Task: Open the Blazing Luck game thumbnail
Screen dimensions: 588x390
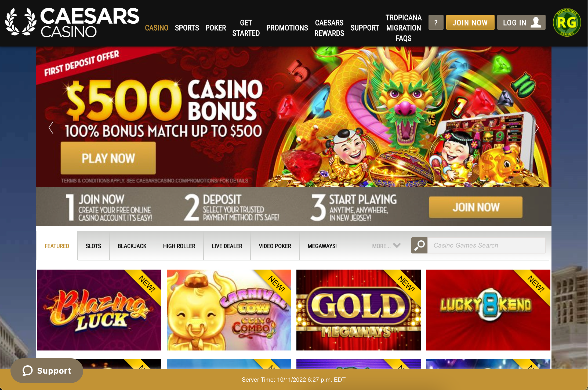Action: click(x=99, y=310)
